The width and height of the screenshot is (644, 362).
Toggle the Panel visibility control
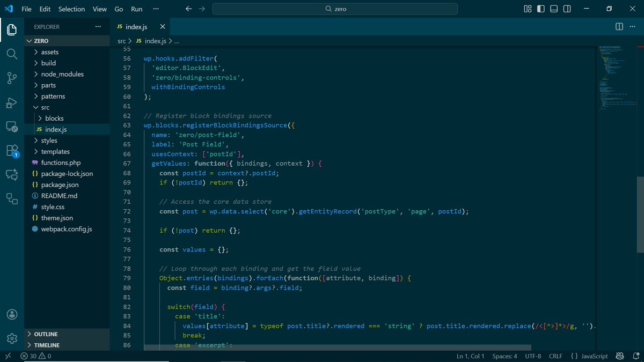coord(553,9)
